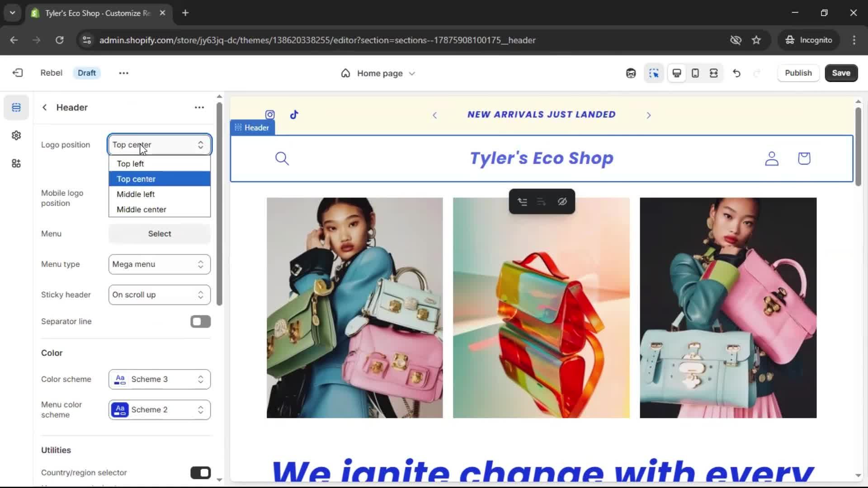This screenshot has height=488, width=868.
Task: Choose Top left logo position option
Action: tap(130, 164)
